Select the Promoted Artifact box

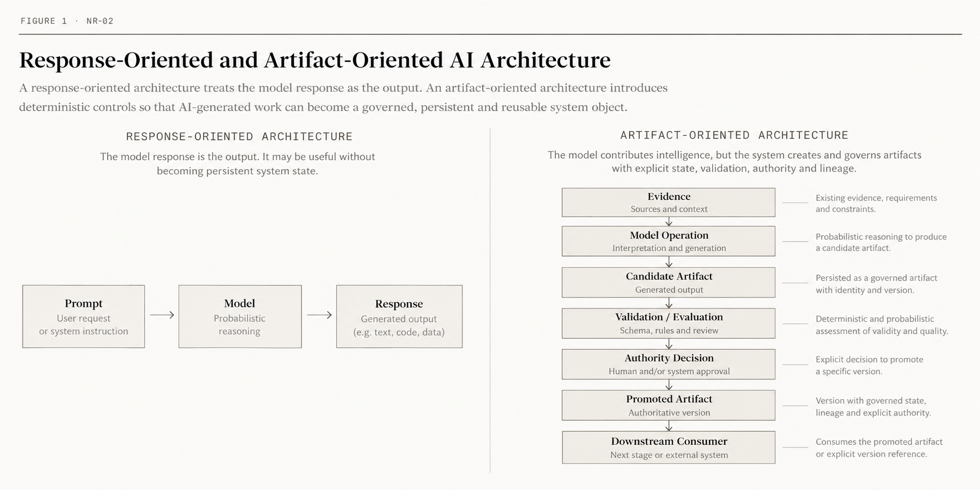[x=668, y=405]
